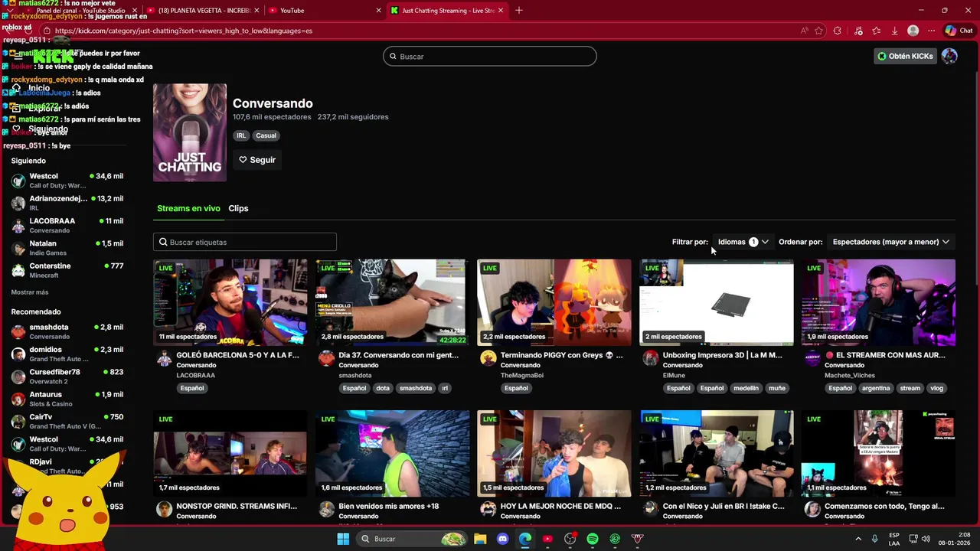Select the Streams en vivo tab
The width and height of the screenshot is (980, 551).
[188, 208]
